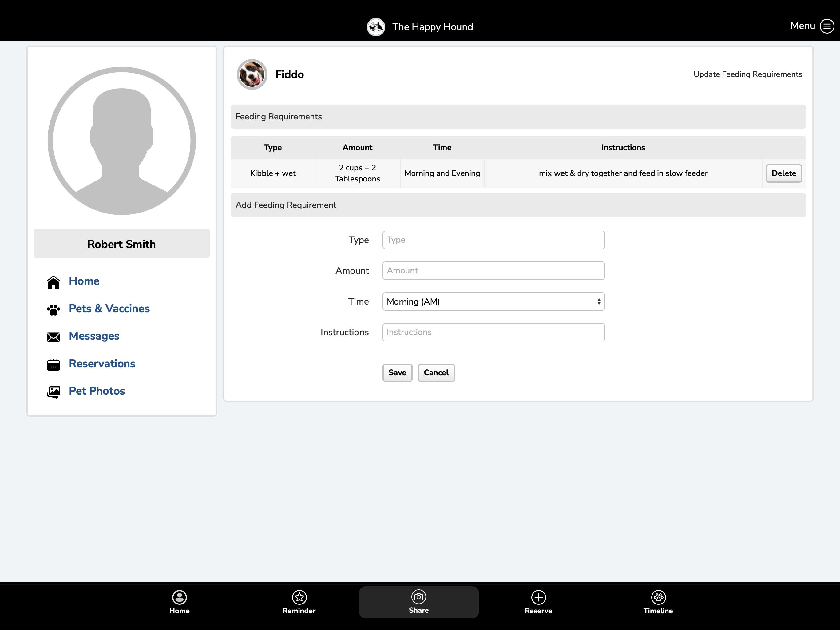Cancel adding feeding requirement
The width and height of the screenshot is (840, 630).
(x=436, y=373)
